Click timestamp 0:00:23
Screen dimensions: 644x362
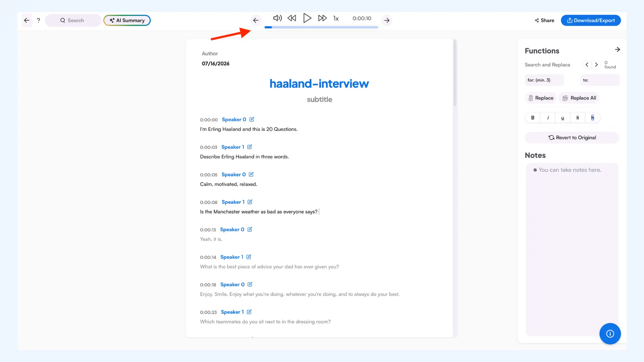pos(208,312)
